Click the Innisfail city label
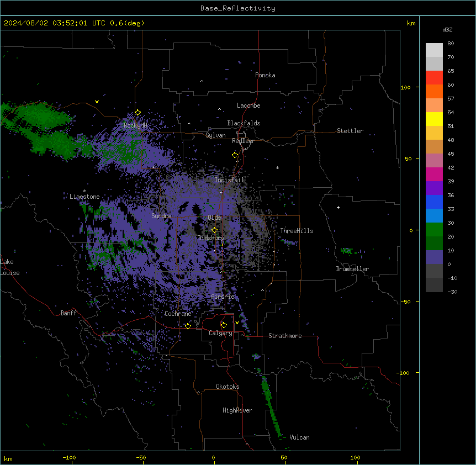The image size is (476, 465). point(229,180)
